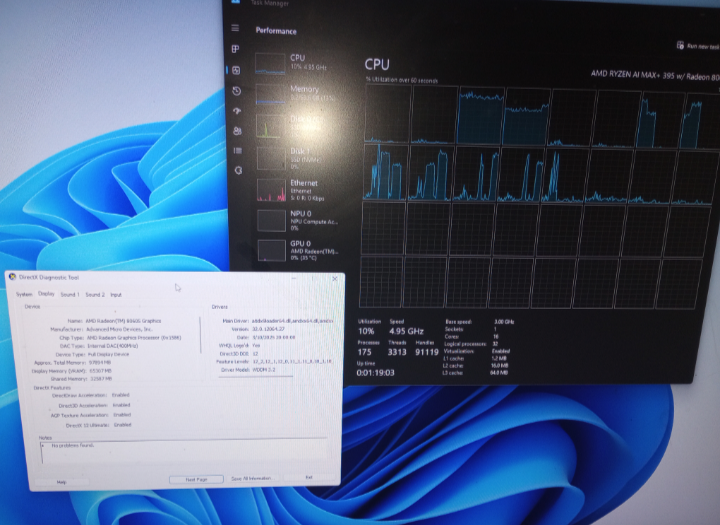Viewport: 720px width, 525px height.
Task: Click the Main Driver file list value
Action: pos(292,321)
